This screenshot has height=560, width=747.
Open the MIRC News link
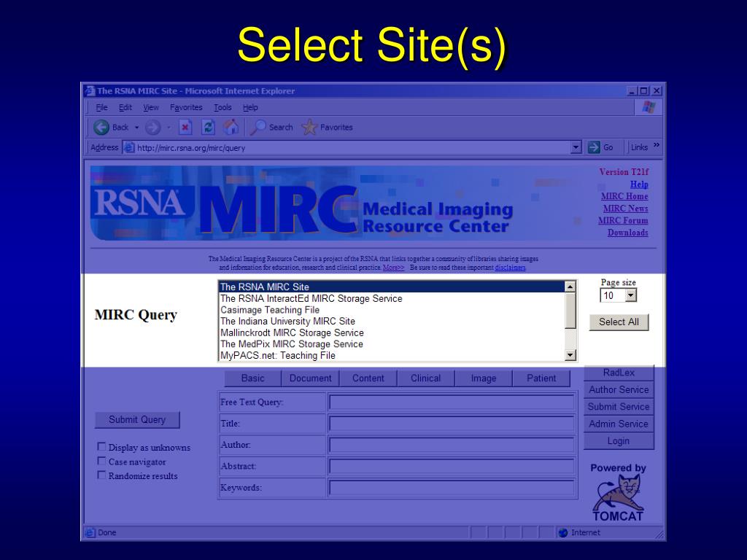625,208
